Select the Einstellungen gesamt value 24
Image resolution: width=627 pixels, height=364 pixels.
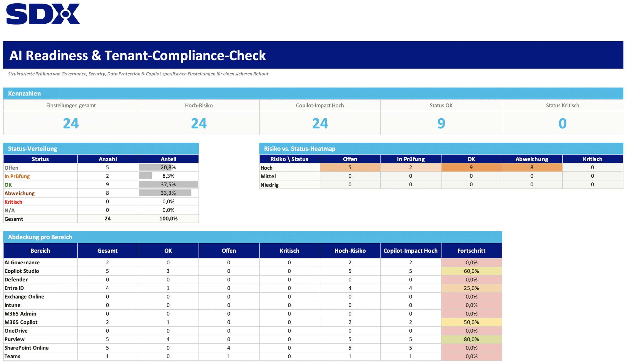point(71,123)
